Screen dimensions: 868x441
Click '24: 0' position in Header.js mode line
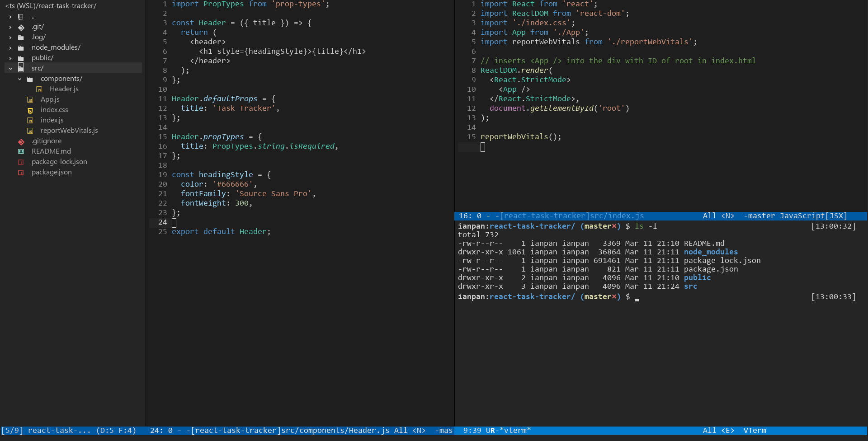tap(161, 431)
